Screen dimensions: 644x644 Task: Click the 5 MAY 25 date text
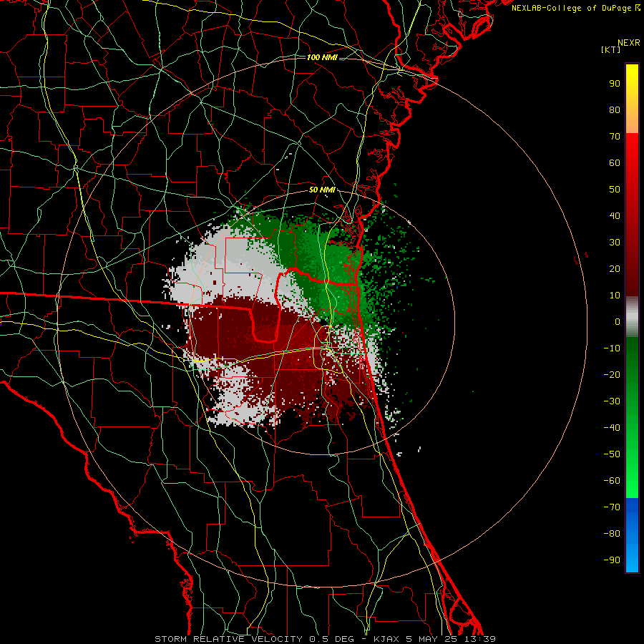[x=432, y=639]
